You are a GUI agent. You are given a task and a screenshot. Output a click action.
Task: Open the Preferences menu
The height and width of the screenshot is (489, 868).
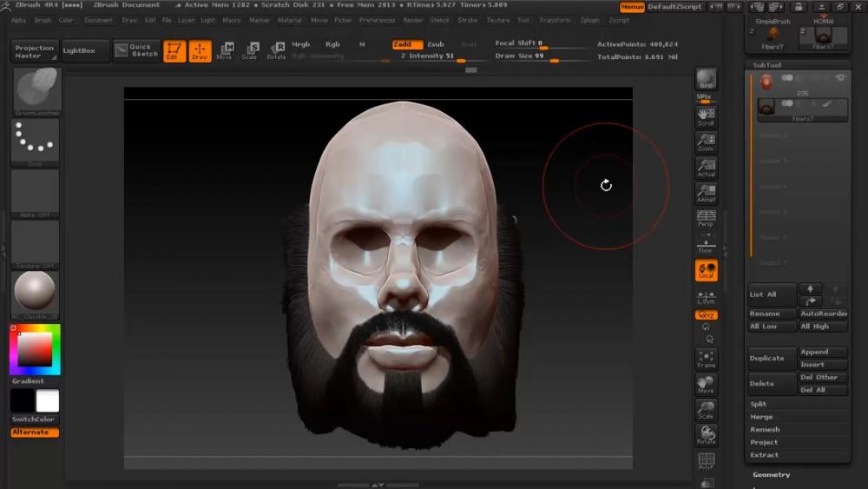(377, 20)
